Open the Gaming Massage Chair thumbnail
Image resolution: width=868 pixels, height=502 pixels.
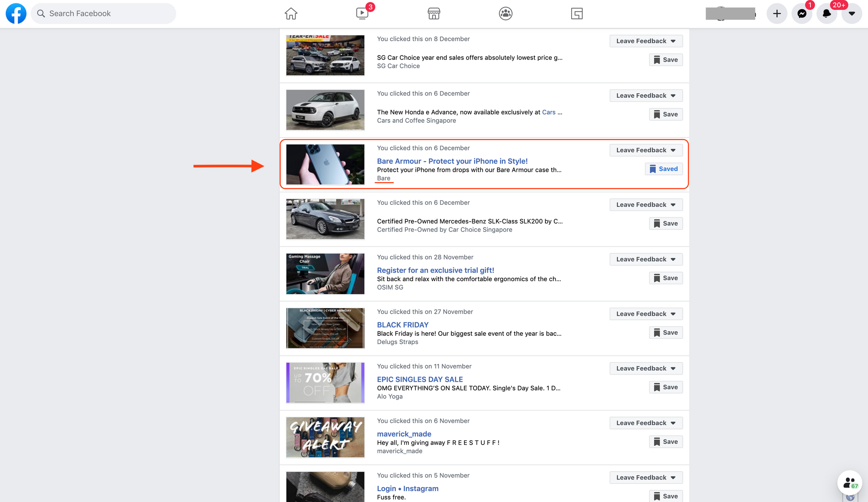(325, 274)
